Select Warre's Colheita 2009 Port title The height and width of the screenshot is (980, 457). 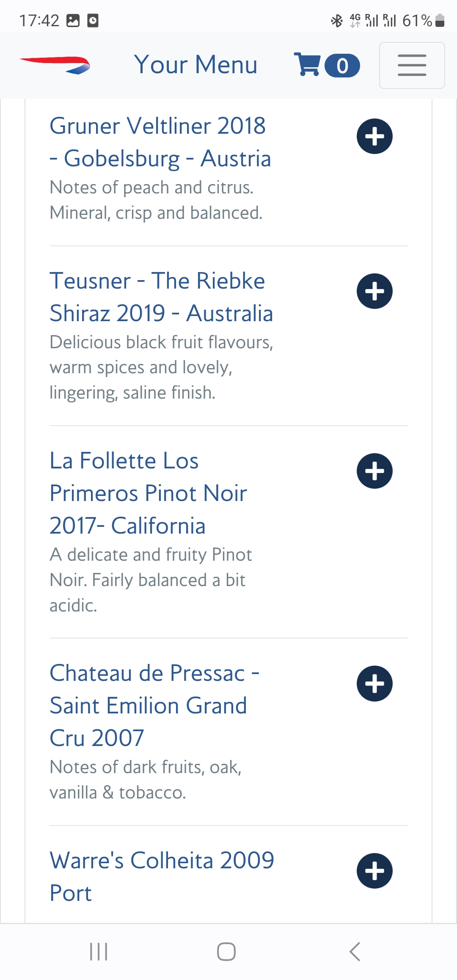[x=162, y=876]
